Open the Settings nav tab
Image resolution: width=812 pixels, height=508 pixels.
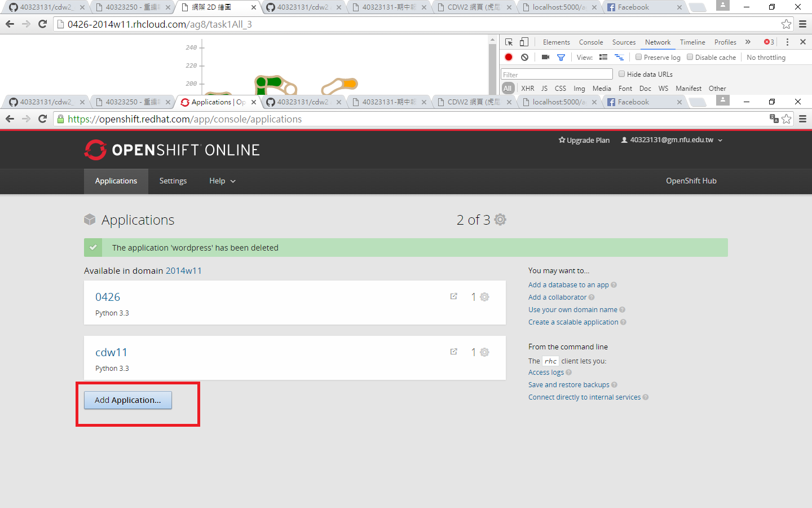pyautogui.click(x=173, y=181)
